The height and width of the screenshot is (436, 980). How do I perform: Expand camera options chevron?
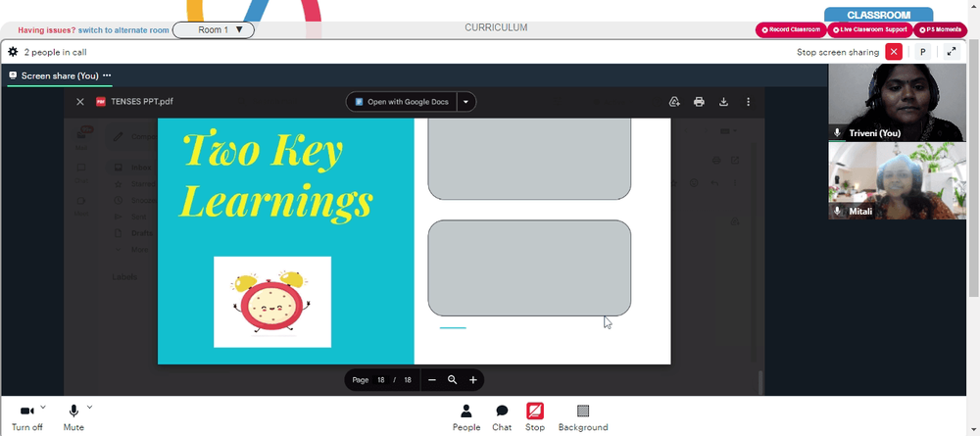pos(42,408)
